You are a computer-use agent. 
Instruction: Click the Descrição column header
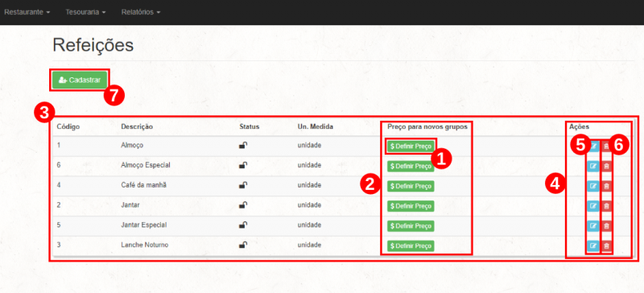[x=137, y=126]
